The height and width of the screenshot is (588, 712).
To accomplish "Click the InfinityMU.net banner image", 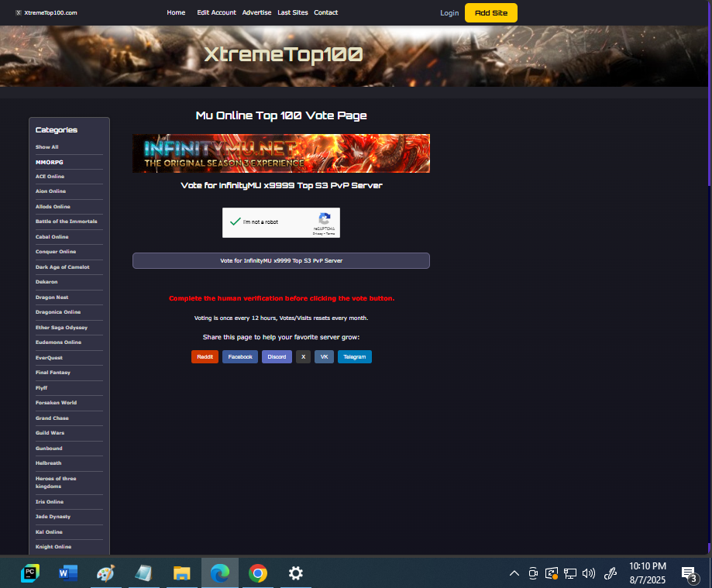I will [x=281, y=153].
